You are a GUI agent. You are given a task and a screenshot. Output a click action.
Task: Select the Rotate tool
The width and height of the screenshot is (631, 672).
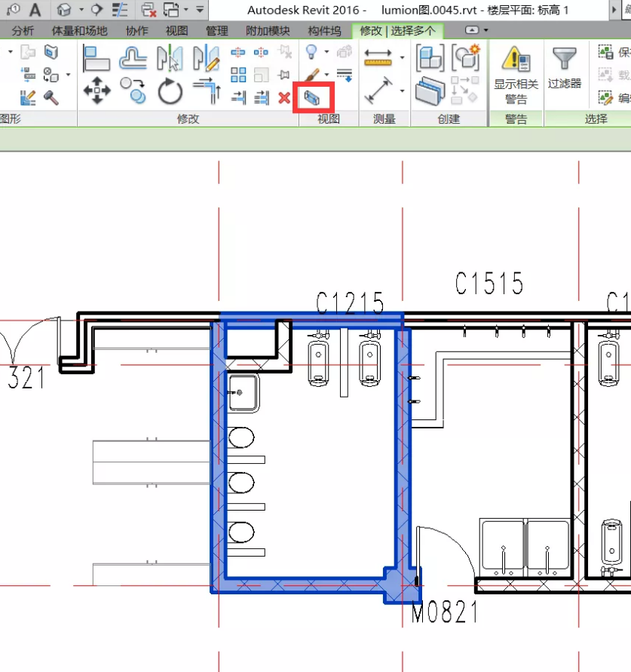click(x=170, y=91)
